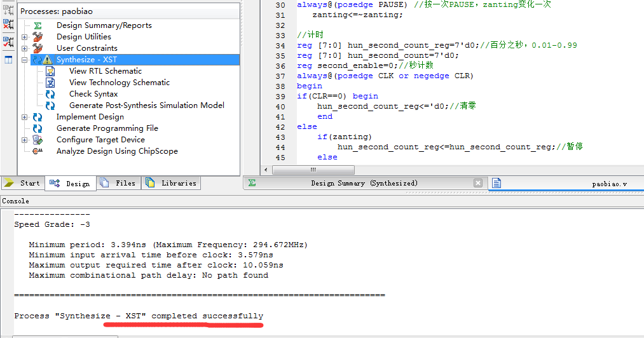Click the Design Summary/Reports sigma icon

[38, 25]
